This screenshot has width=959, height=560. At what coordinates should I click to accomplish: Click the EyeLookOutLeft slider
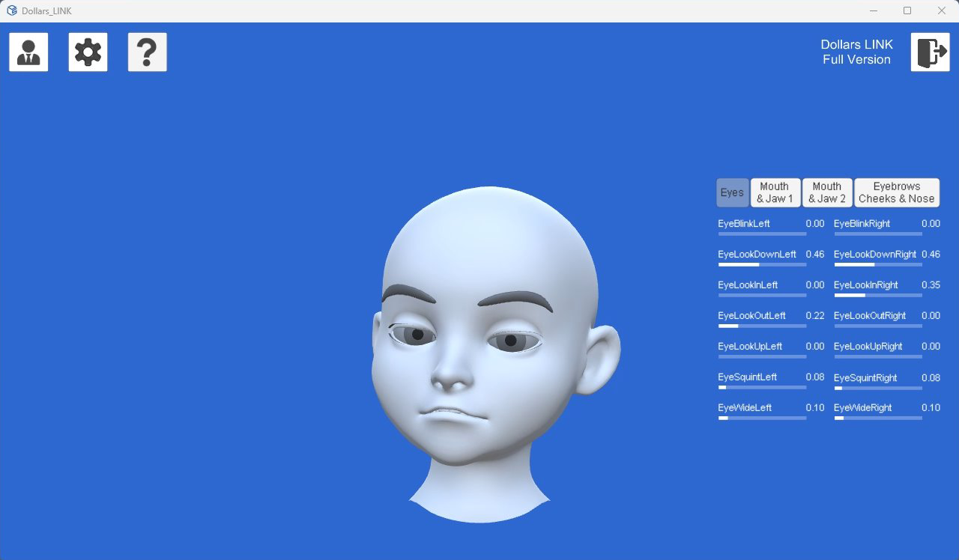[762, 326]
